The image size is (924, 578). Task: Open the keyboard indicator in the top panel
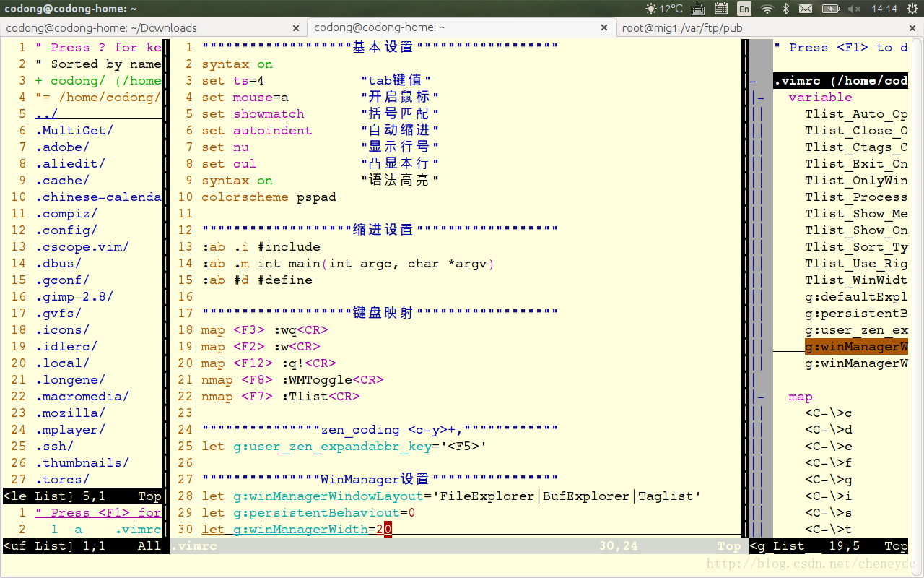(698, 9)
